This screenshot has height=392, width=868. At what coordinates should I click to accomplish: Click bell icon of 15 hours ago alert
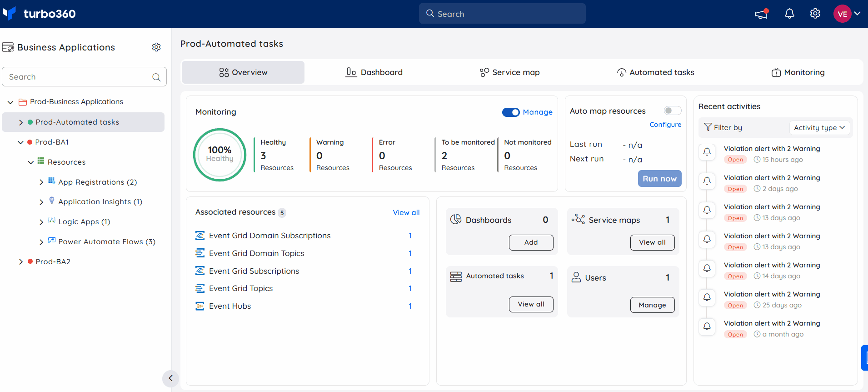coord(707,152)
